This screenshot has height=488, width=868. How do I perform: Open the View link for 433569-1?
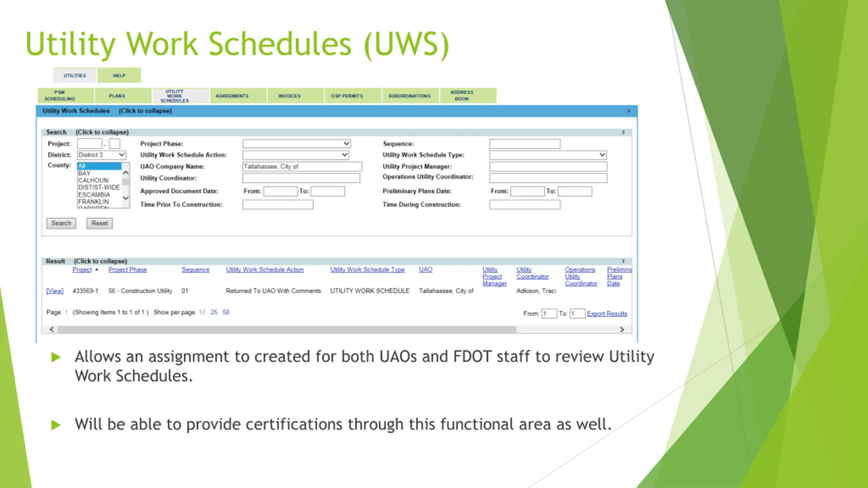(x=55, y=291)
